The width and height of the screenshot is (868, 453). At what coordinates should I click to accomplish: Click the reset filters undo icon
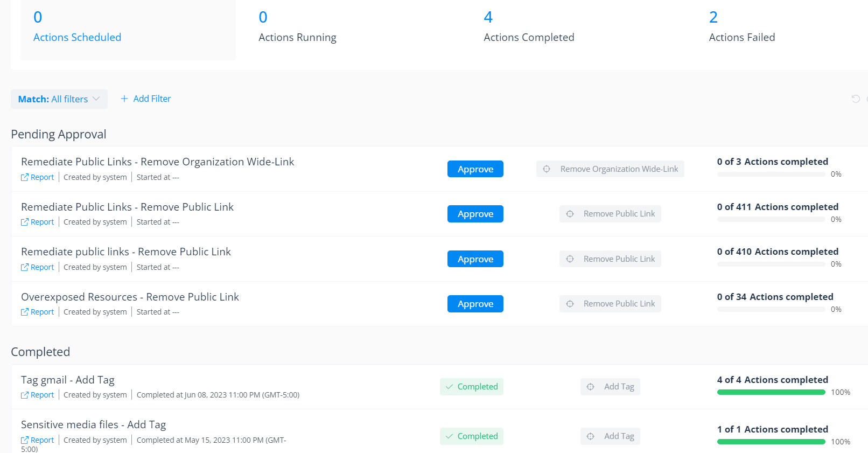click(x=855, y=99)
